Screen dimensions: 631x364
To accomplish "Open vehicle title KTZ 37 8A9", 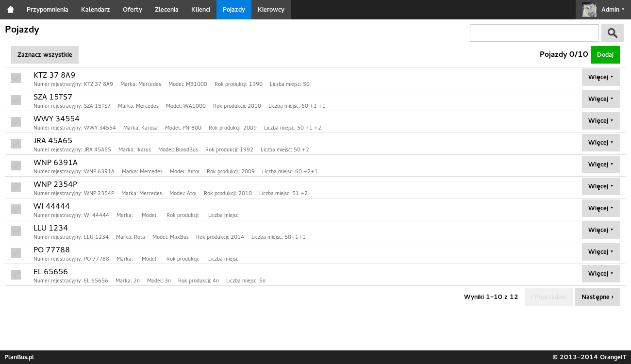I will 54,75.
